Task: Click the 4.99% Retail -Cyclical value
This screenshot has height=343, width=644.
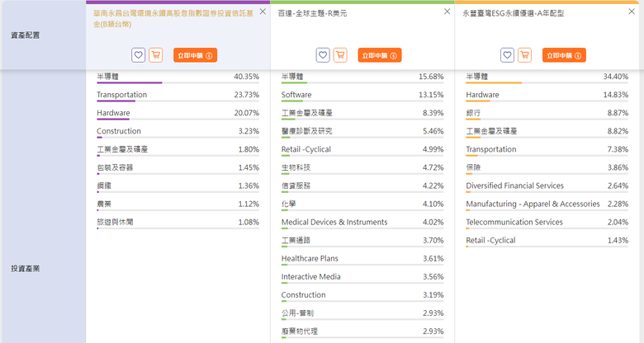Action: [x=433, y=149]
